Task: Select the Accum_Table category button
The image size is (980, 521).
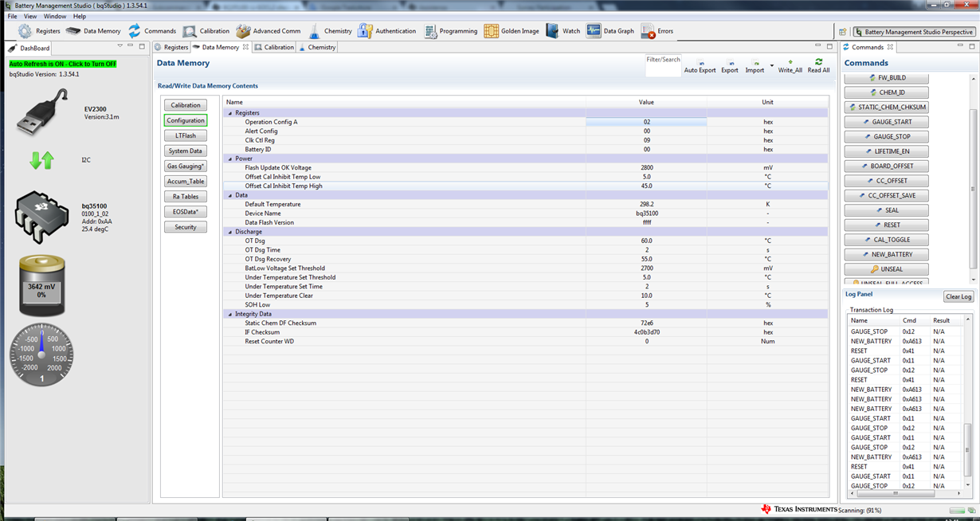Action: point(186,181)
